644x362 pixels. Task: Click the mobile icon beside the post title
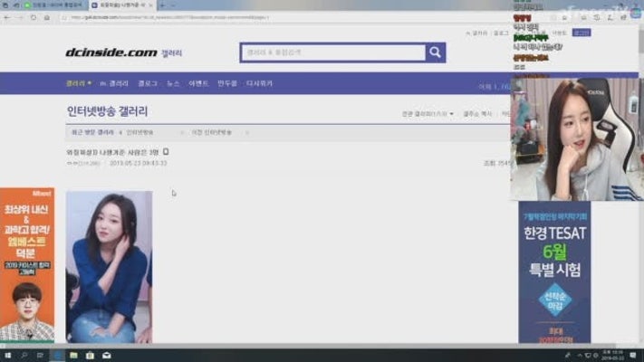166,152
